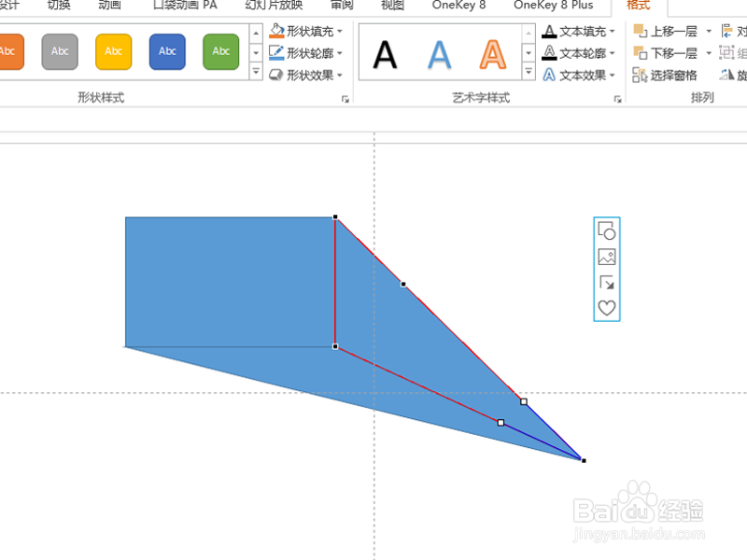This screenshot has height=560, width=747.
Task: Open the 文本效果 dropdown arrow
Action: click(x=613, y=76)
